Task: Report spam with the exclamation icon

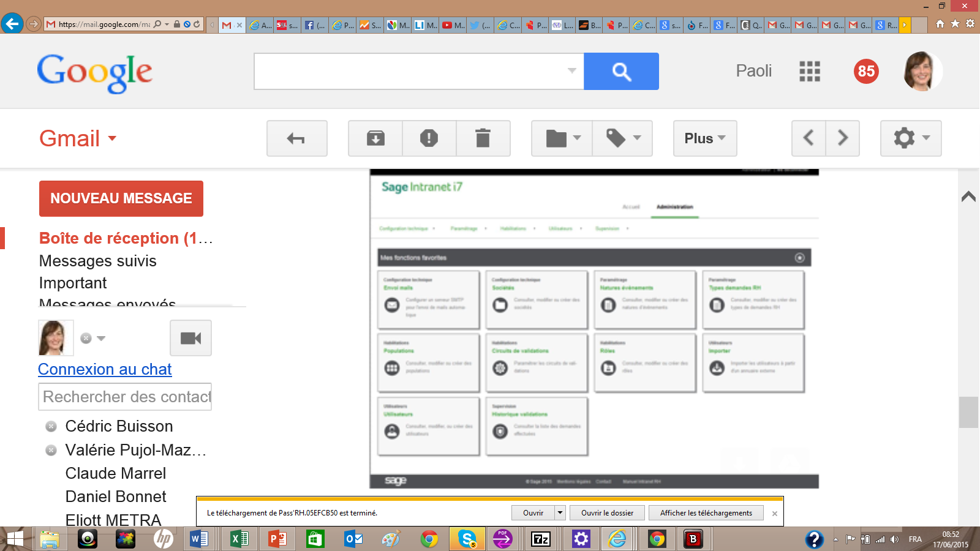Action: tap(429, 138)
